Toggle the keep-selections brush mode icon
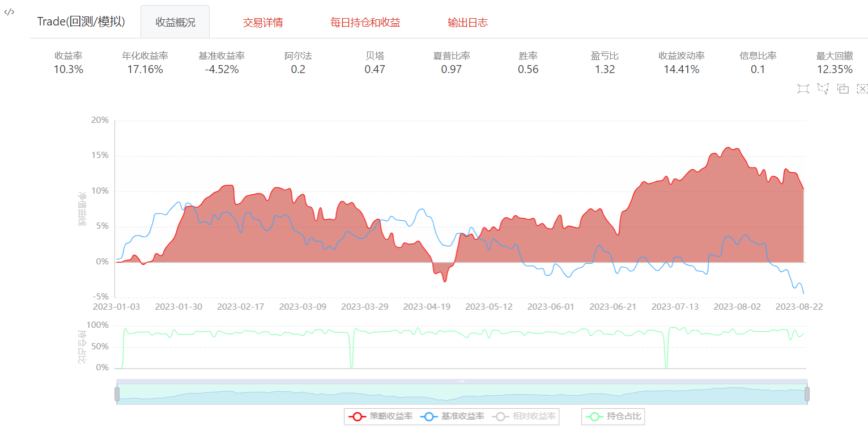868x432 pixels. tap(843, 89)
